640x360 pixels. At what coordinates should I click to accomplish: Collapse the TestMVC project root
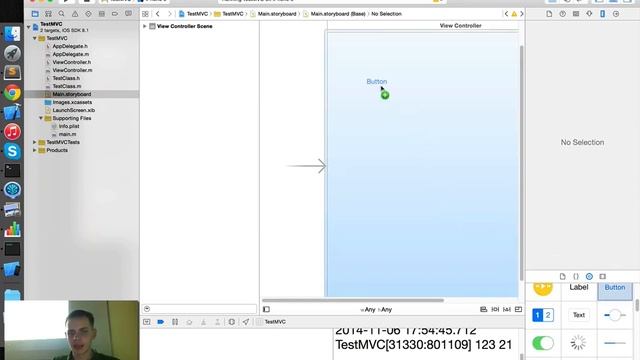(x=29, y=27)
